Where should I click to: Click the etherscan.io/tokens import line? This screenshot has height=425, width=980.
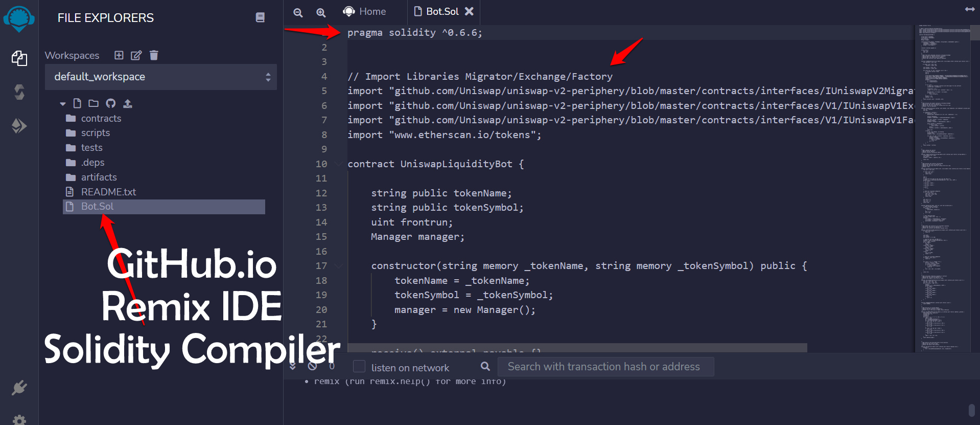pos(444,135)
